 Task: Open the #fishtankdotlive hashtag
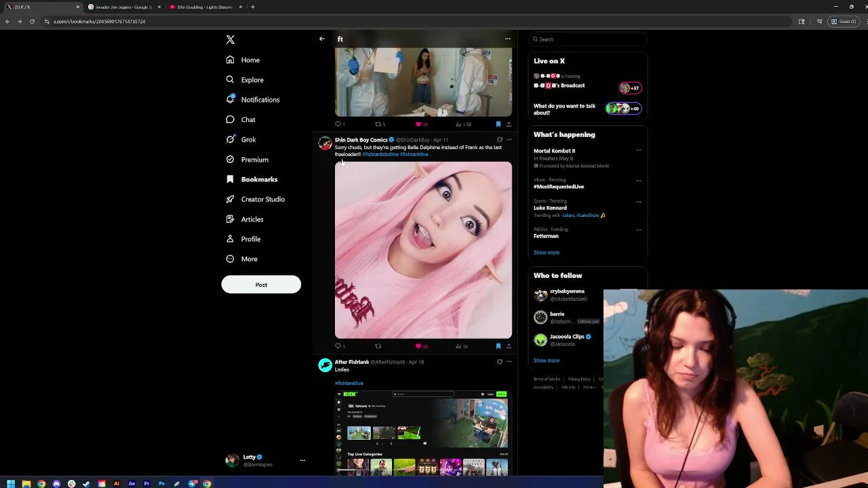[380, 155]
